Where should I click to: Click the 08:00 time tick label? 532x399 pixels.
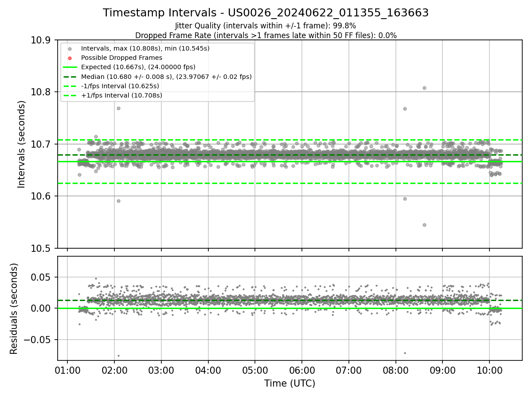(x=395, y=370)
